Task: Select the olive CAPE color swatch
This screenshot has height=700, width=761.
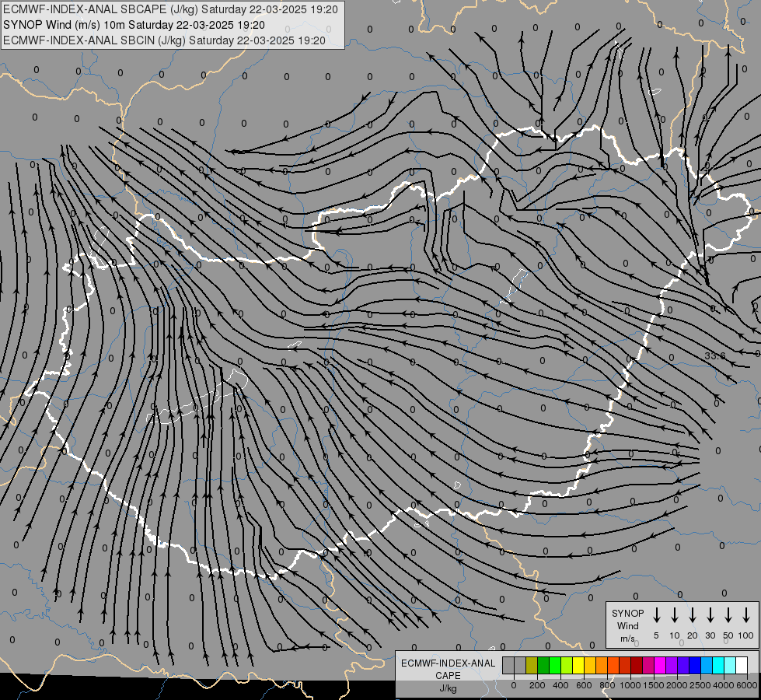Action: (532, 665)
